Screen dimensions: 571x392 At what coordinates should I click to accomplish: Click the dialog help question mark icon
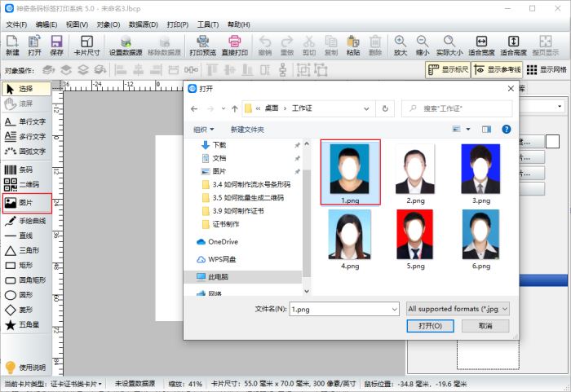(x=507, y=130)
